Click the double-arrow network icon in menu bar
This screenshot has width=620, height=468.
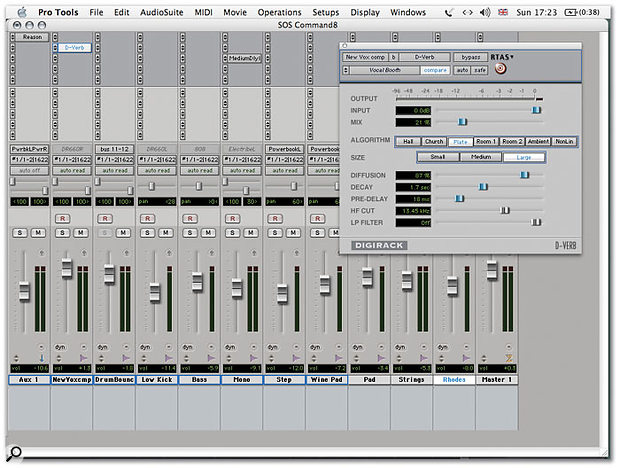pyautogui.click(x=467, y=13)
